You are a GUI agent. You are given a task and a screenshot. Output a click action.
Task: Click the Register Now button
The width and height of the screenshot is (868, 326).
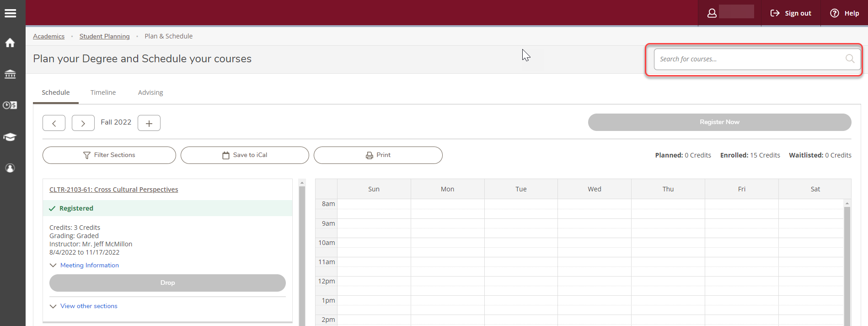point(719,122)
